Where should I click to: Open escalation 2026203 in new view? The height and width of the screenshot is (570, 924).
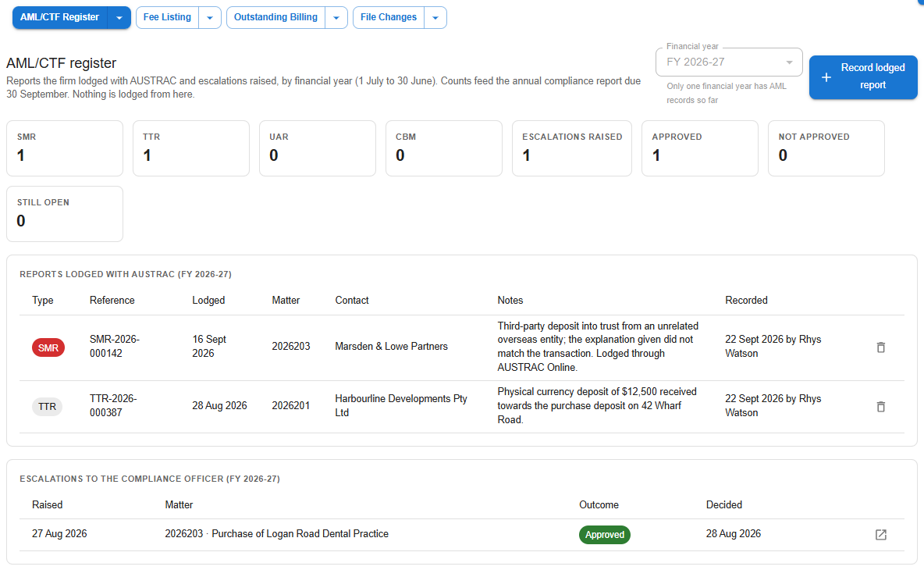click(x=880, y=535)
